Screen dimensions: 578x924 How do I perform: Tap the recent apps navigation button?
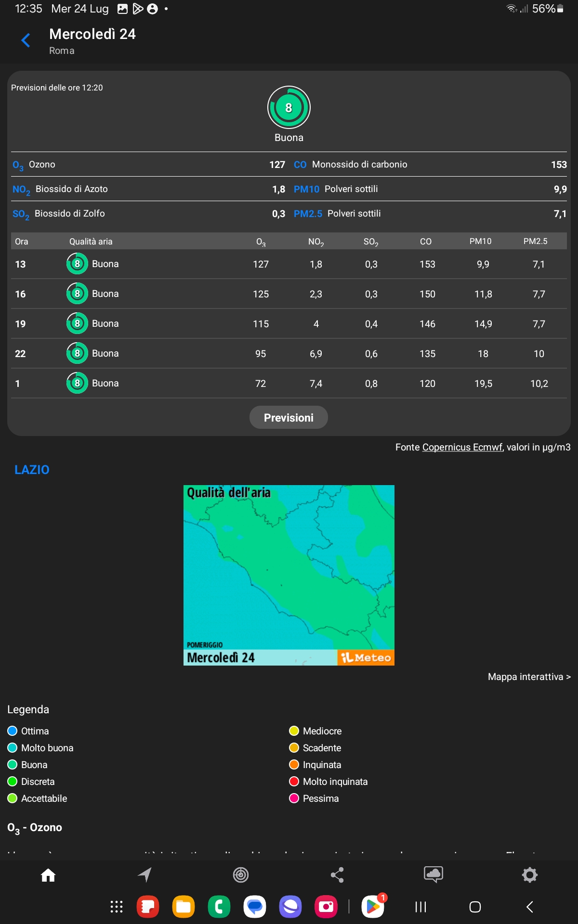pyautogui.click(x=421, y=907)
